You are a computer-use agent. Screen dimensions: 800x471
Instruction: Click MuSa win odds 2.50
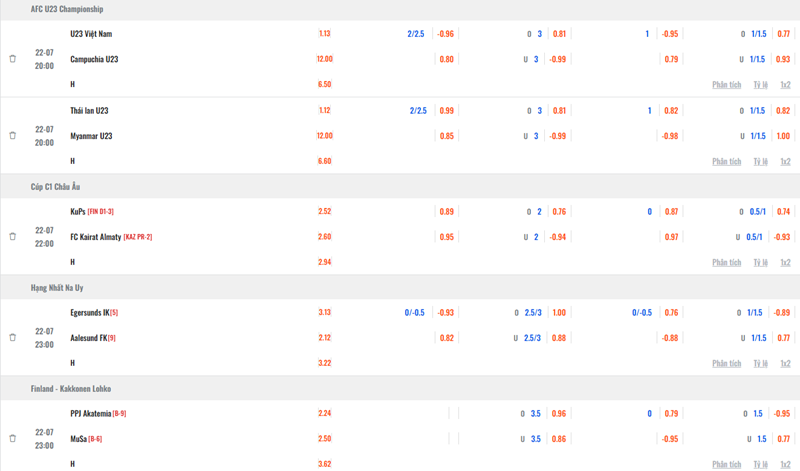pyautogui.click(x=324, y=439)
